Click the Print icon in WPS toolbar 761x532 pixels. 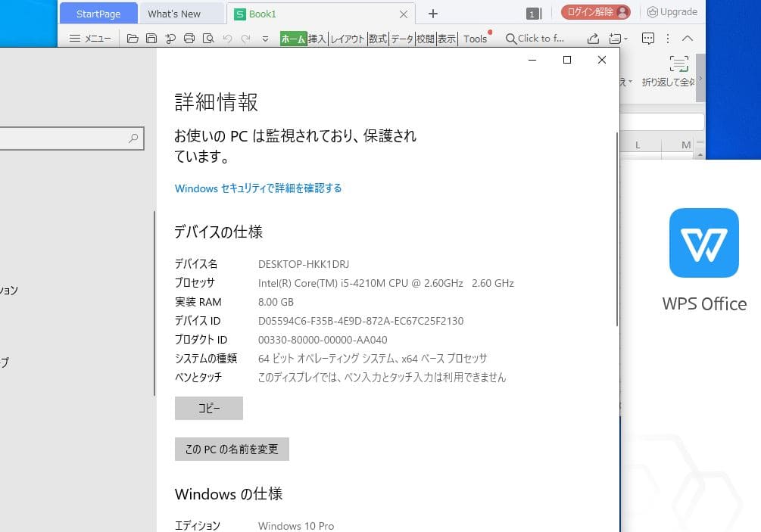click(189, 39)
